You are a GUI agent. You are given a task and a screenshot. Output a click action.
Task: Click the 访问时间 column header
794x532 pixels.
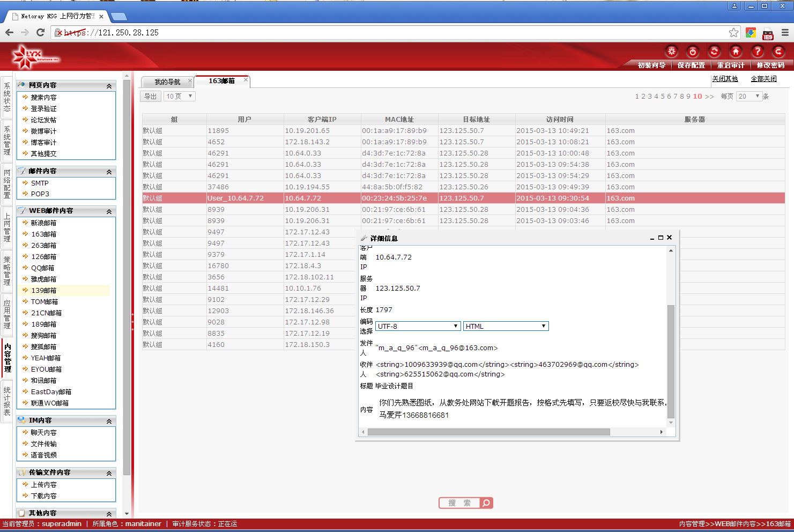coord(560,120)
